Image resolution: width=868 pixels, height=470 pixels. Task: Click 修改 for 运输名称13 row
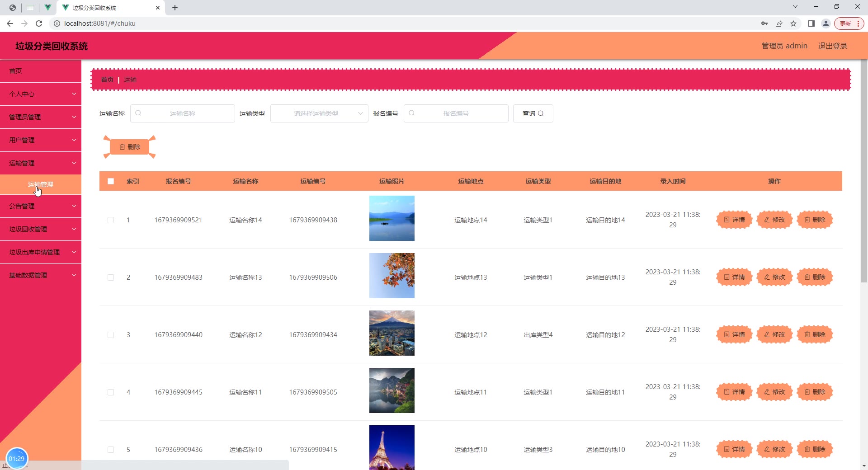tap(774, 277)
